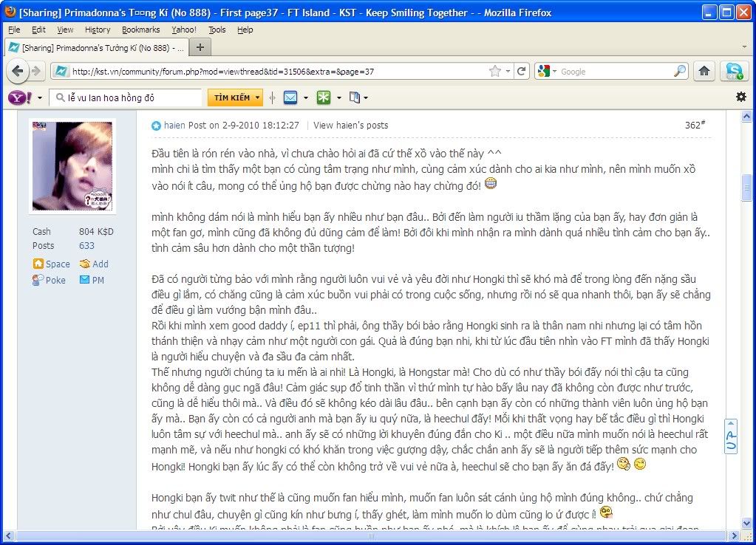Viewport: 756px width, 545px height.
Task: Go to the Home page
Action: [x=704, y=72]
